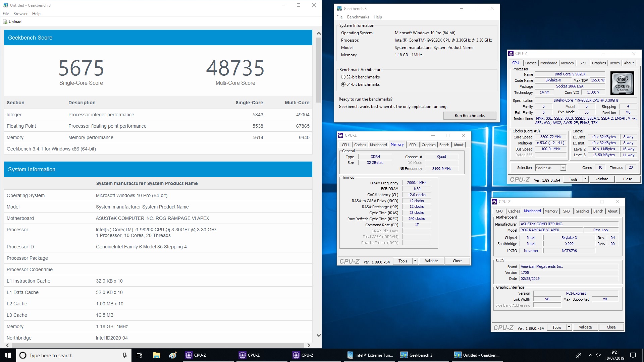Click the Upload icon in Geekbench results

click(5, 22)
